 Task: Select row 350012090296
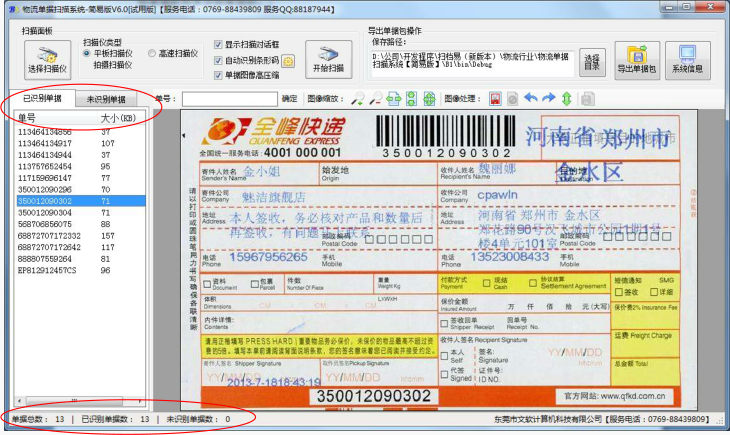pos(80,190)
